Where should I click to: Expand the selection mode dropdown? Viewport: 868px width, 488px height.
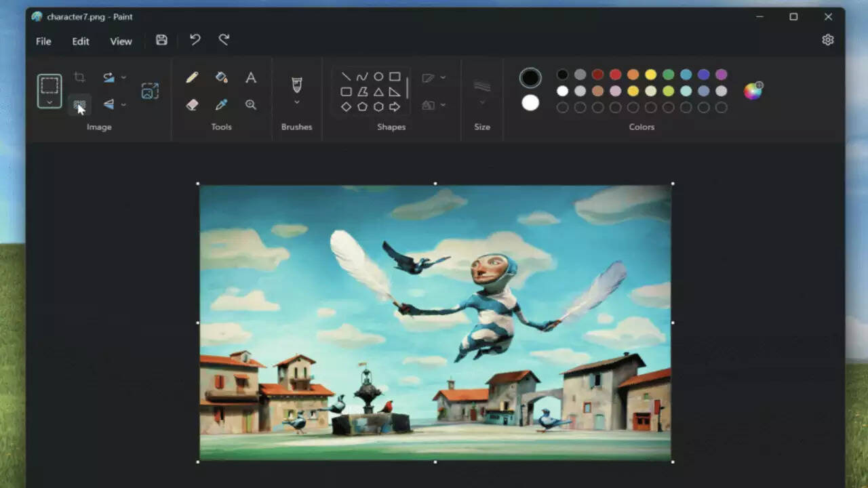[50, 102]
